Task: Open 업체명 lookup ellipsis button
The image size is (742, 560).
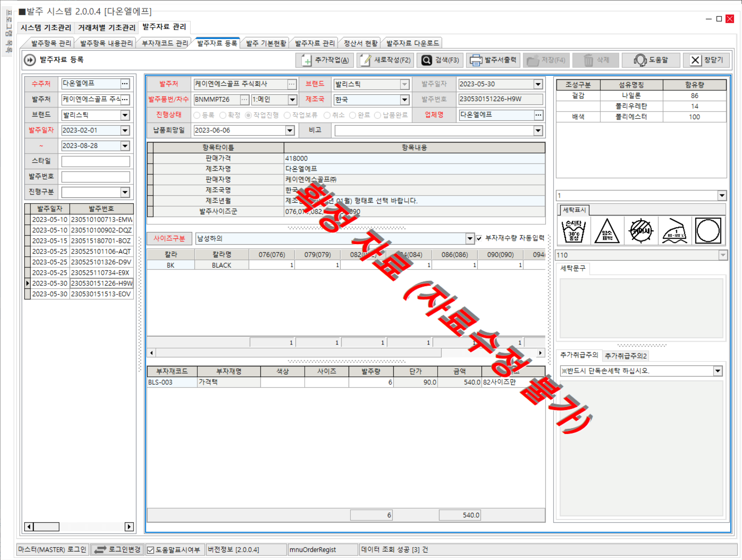Action: click(x=538, y=115)
